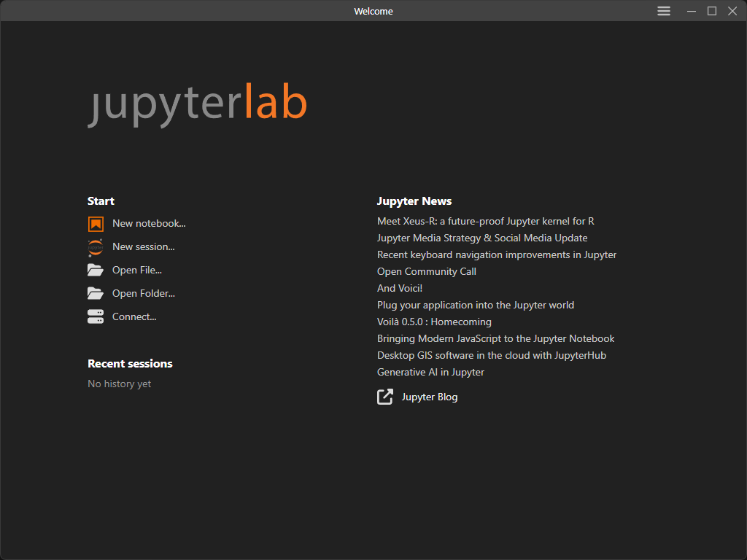The width and height of the screenshot is (747, 560).
Task: Visit the Jupyter Blog text link
Action: pos(430,397)
